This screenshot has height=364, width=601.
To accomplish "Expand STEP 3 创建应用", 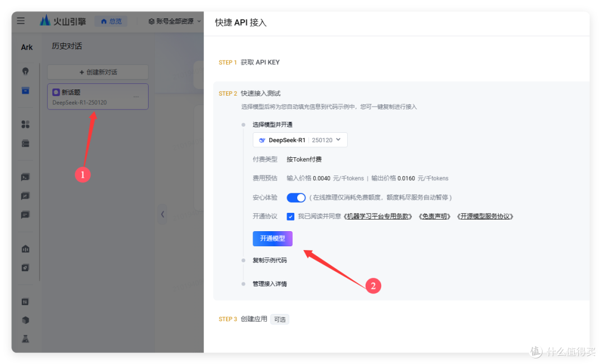I will pos(243,319).
